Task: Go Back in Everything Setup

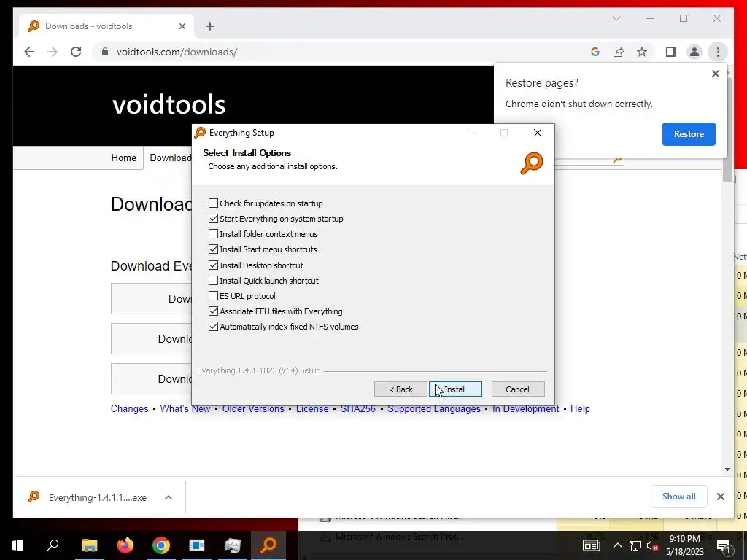Action: (x=400, y=389)
